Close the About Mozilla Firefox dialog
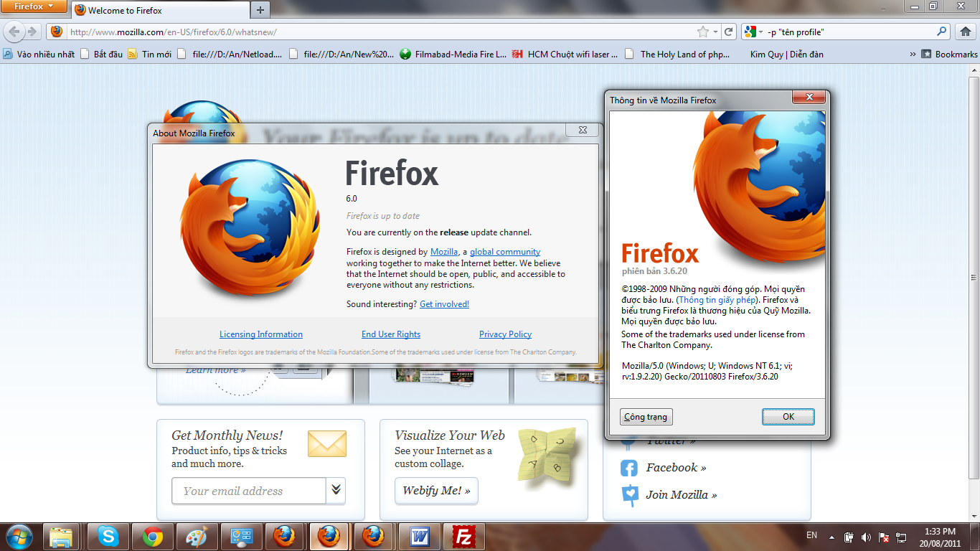The image size is (980, 551). 583,130
